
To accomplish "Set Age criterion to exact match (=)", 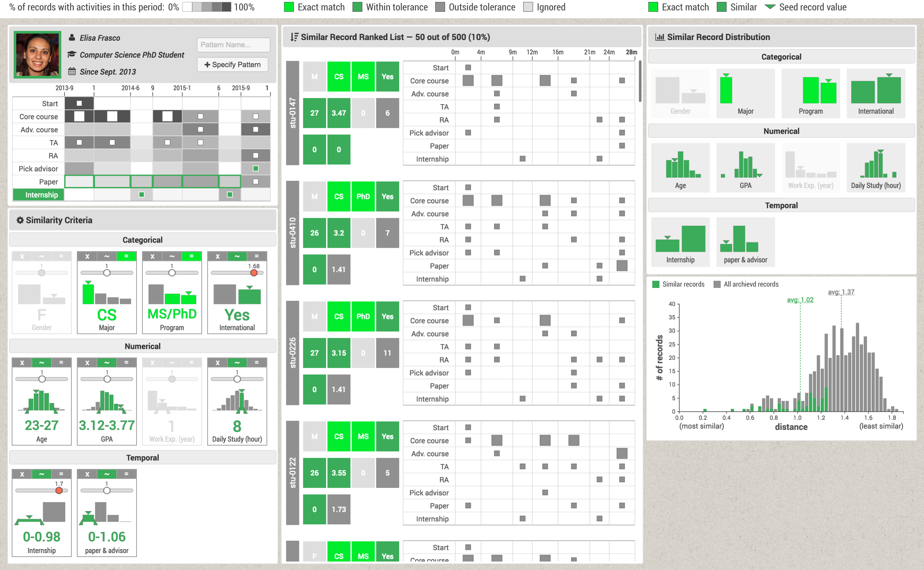I will 61,363.
